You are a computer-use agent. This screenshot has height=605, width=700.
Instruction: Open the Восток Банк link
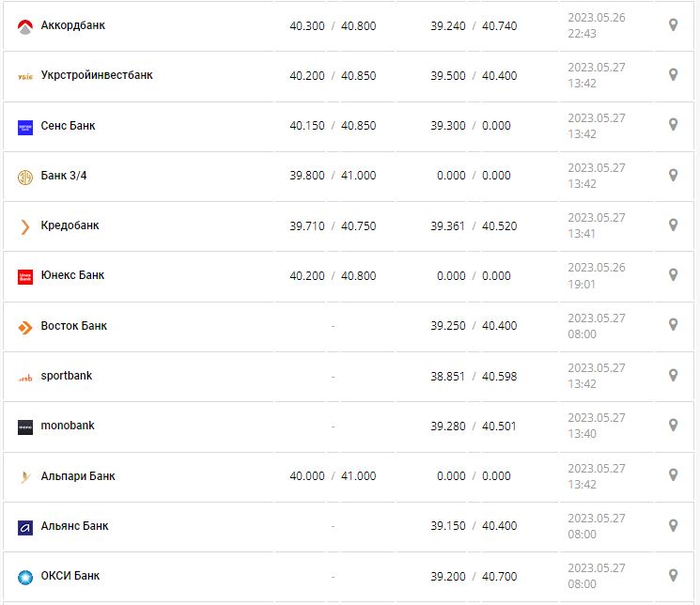[x=74, y=326]
